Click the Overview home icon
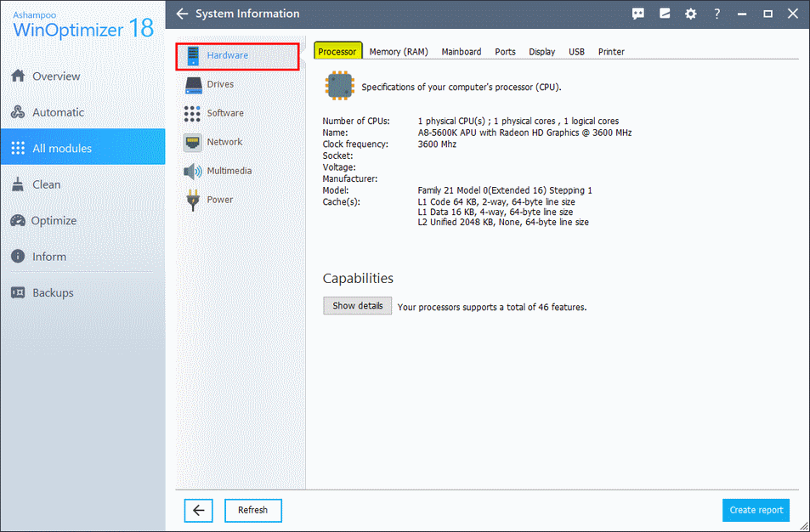 coord(18,76)
